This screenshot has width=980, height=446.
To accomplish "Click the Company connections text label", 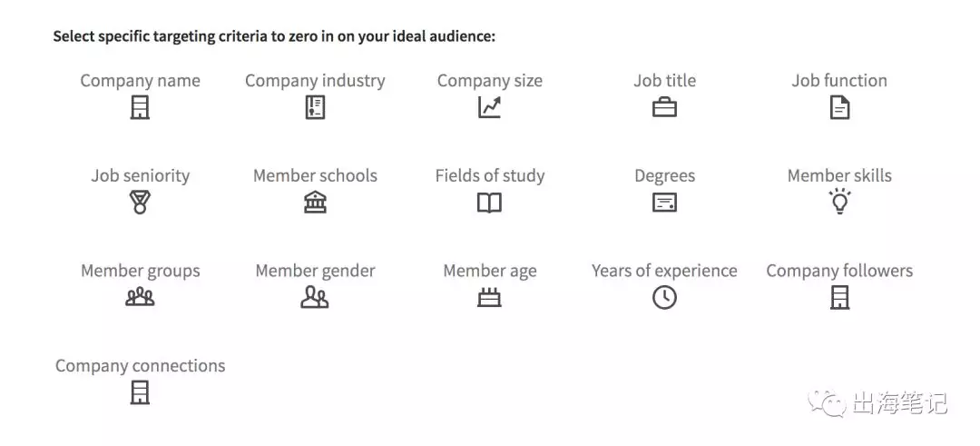I will tap(140, 366).
